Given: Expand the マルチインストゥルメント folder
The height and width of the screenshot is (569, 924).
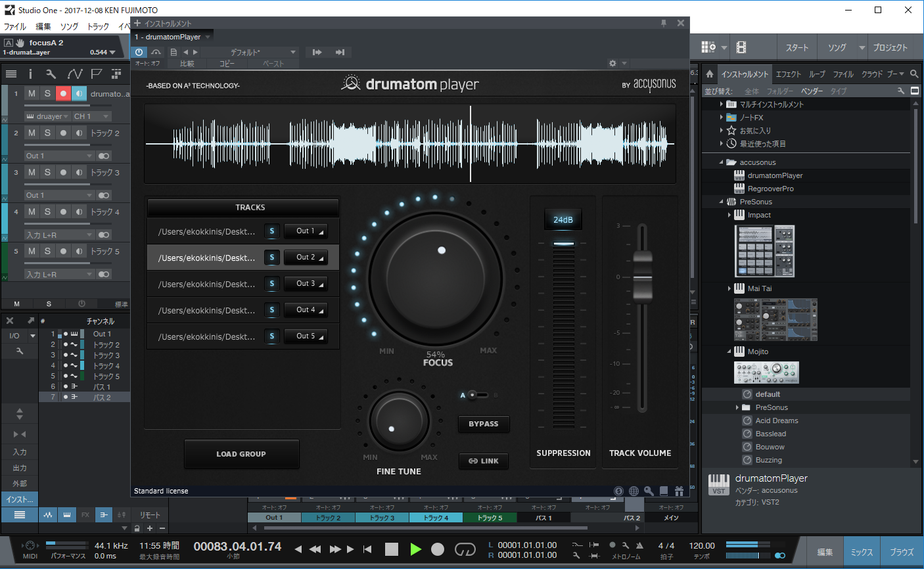Looking at the screenshot, I should (x=721, y=104).
